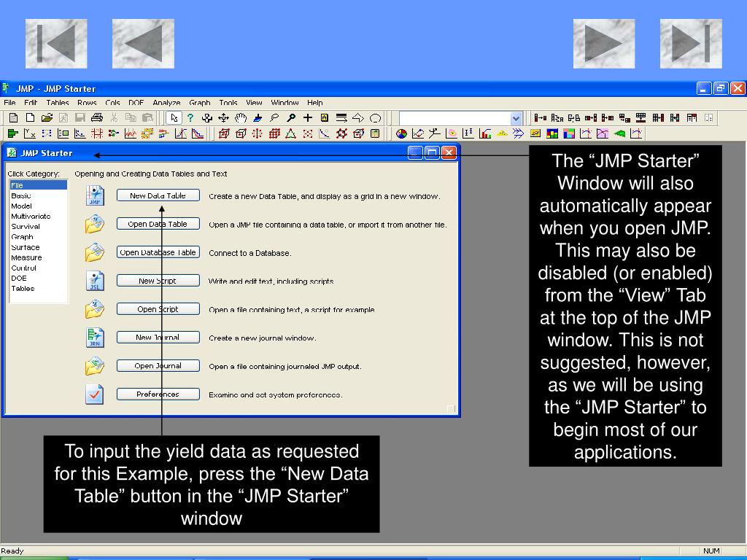Select the Grabber hand tool
The image size is (747, 560).
click(x=241, y=117)
